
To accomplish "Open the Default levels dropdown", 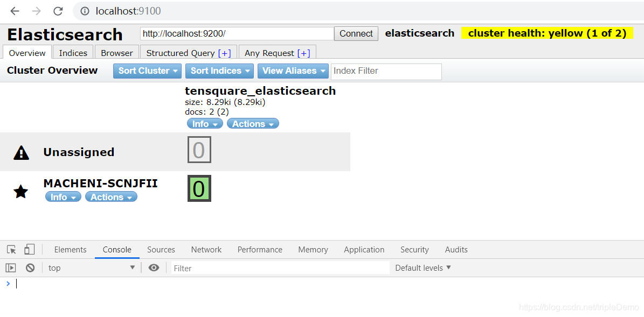I will [x=423, y=268].
